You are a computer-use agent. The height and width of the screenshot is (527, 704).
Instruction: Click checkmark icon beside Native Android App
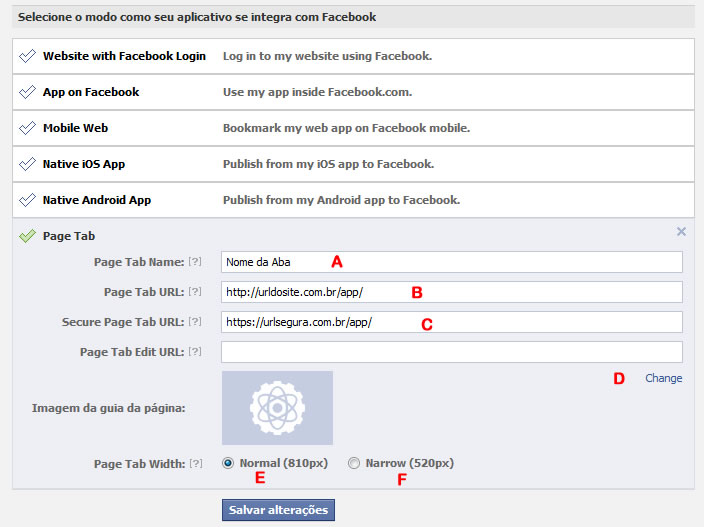click(x=27, y=200)
